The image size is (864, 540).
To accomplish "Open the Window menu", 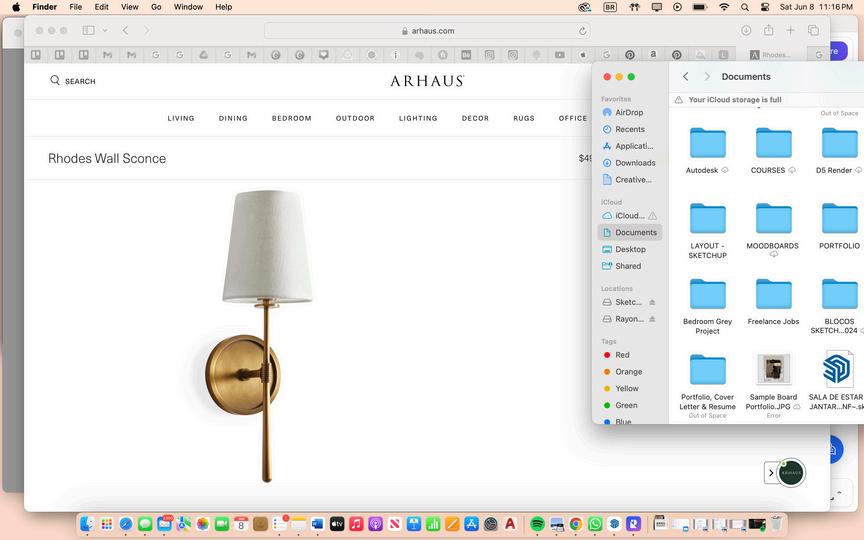I will 188,7.
